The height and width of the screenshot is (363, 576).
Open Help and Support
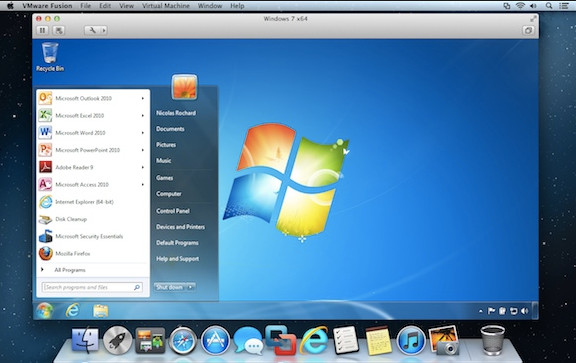click(x=177, y=259)
